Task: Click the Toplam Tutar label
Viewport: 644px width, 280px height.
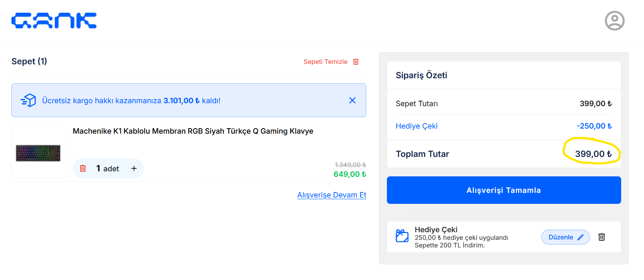Action: [422, 154]
